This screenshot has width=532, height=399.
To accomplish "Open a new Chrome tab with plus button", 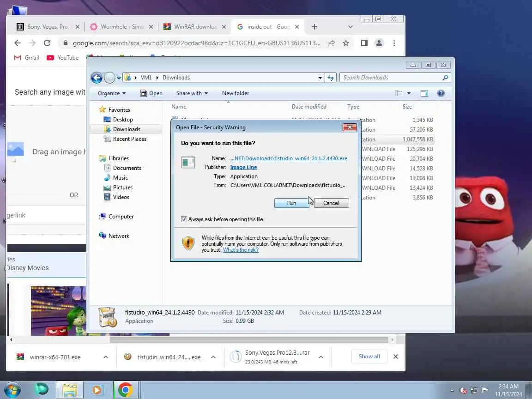I will pyautogui.click(x=314, y=27).
